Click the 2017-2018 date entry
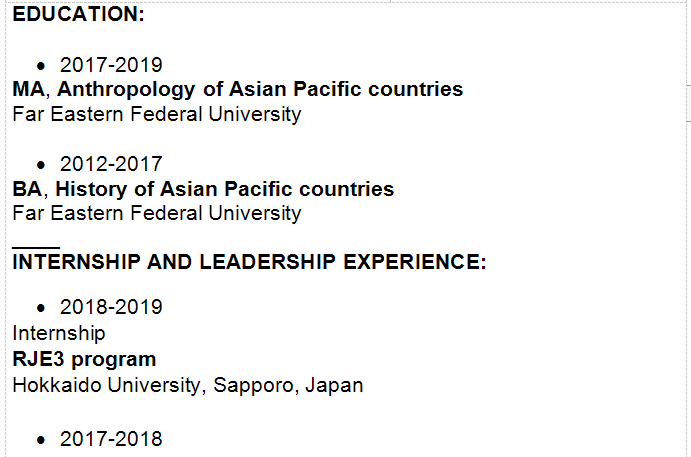This screenshot has height=457, width=691. click(110, 439)
